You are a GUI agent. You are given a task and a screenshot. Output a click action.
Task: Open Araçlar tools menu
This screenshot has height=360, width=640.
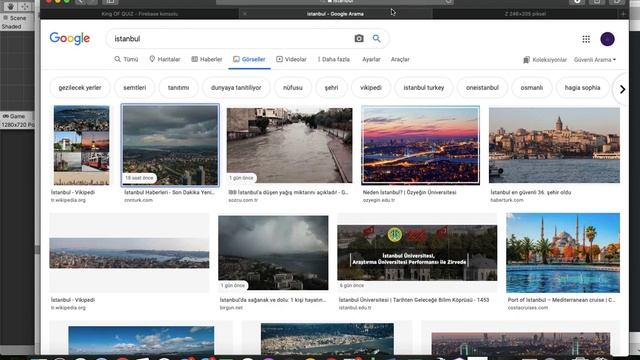(400, 59)
